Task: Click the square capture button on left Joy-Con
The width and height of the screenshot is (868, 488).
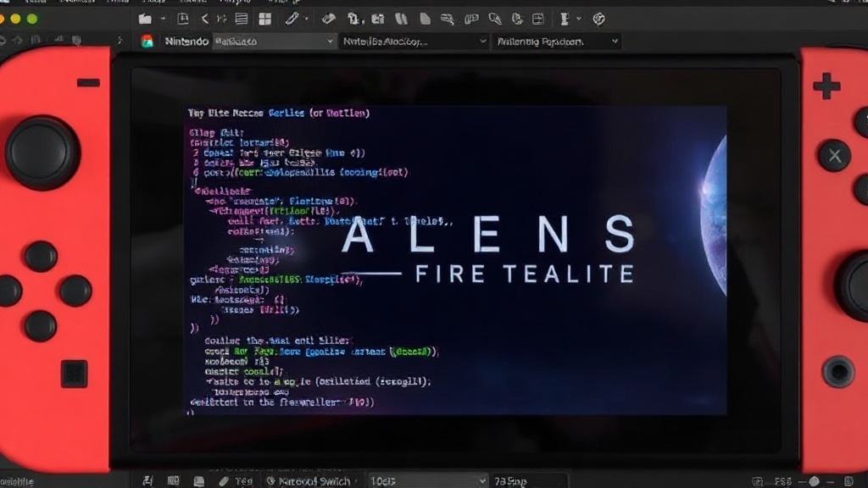Action: click(x=75, y=374)
